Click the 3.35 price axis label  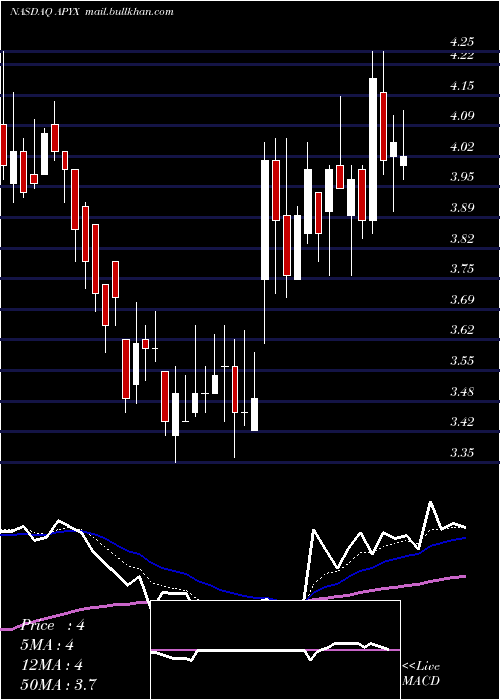point(462,452)
